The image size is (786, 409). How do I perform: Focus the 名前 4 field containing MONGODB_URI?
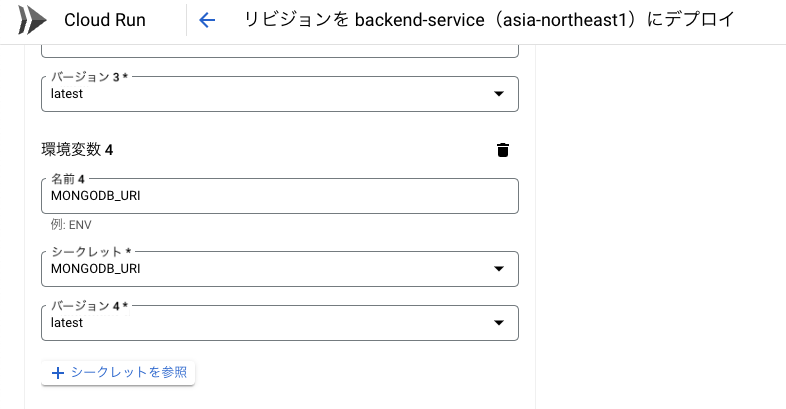click(280, 196)
